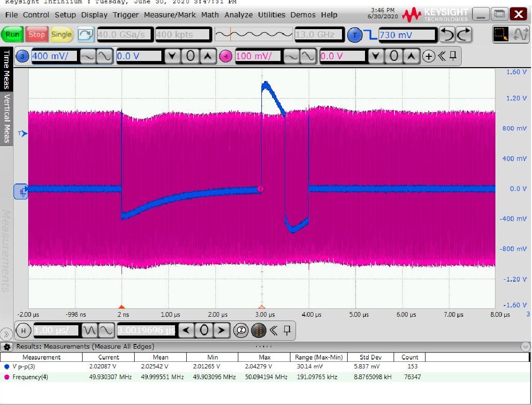This screenshot has width=532, height=405.
Task: Click channel 4 offset down arrow
Action: 376,56
